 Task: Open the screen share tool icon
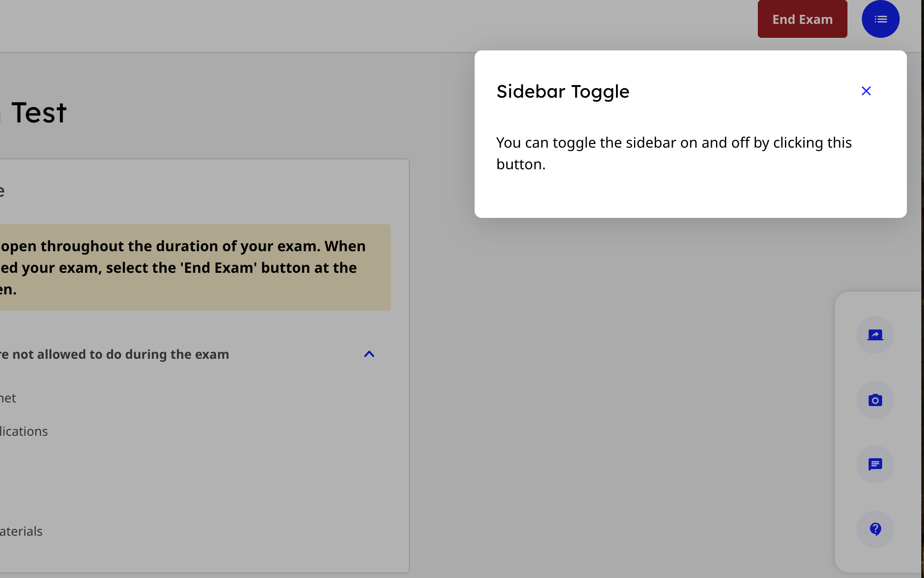click(875, 335)
